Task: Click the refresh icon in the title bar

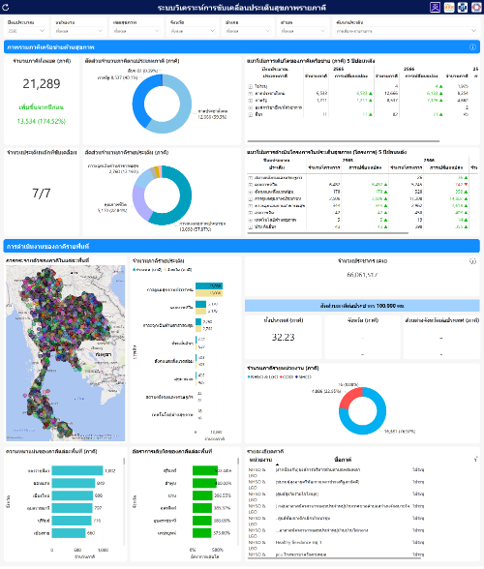Action: 6,7
